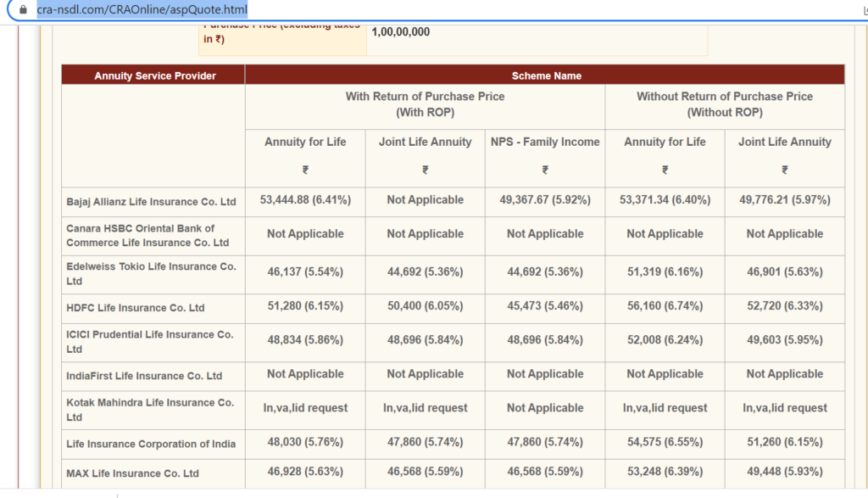
Task: Select the ICICI Prudential Life Insurance row label
Action: pos(149,341)
